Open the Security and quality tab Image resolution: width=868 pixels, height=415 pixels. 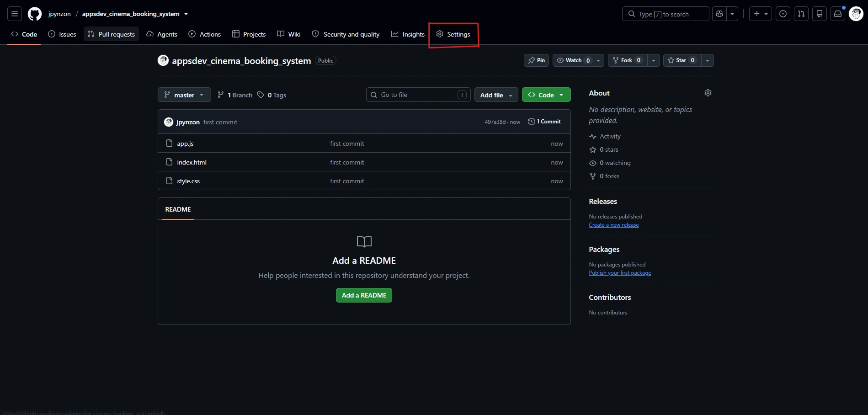pos(346,34)
